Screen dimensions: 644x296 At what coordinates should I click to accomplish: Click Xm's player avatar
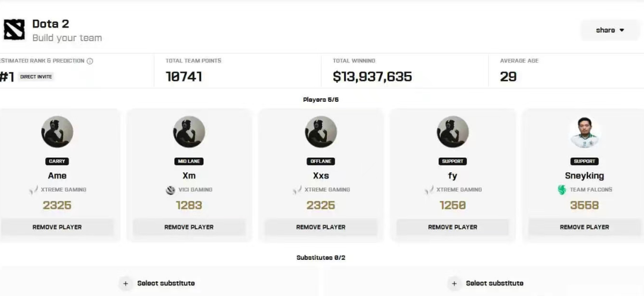189,132
